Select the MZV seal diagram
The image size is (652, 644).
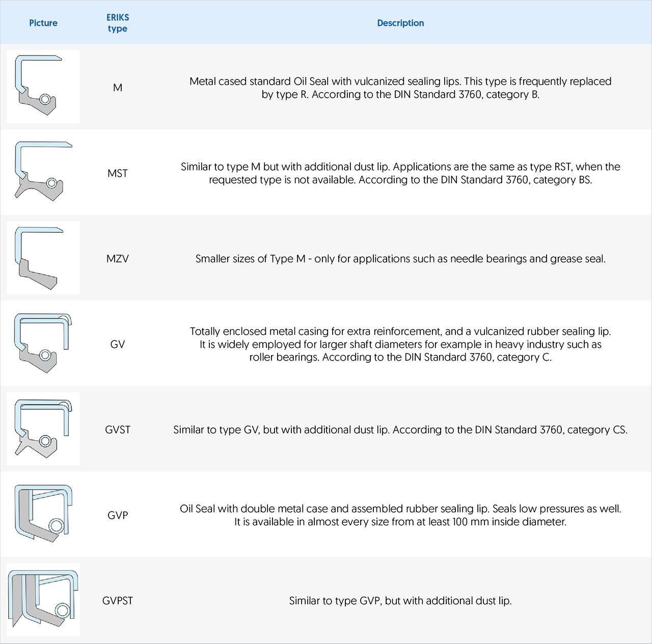[43, 258]
